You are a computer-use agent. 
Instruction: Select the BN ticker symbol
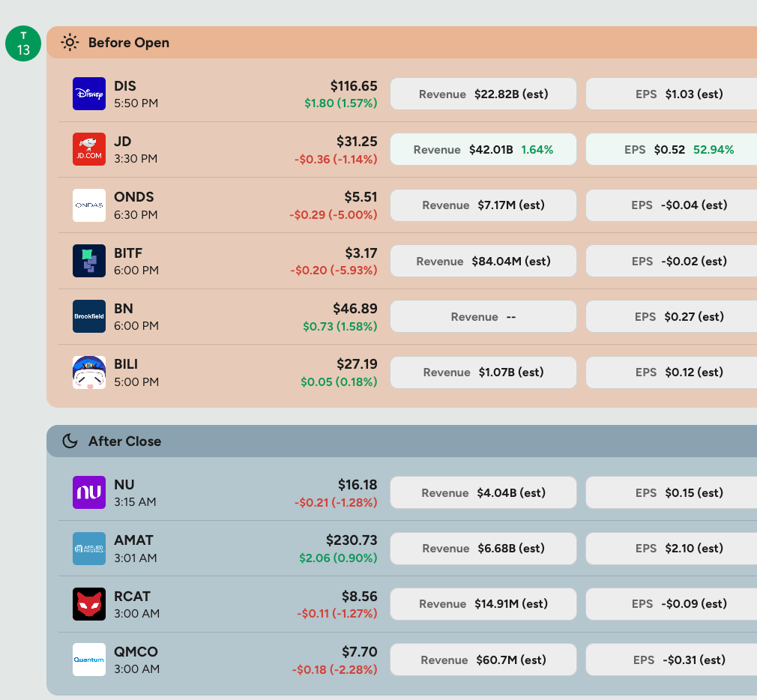tap(124, 309)
